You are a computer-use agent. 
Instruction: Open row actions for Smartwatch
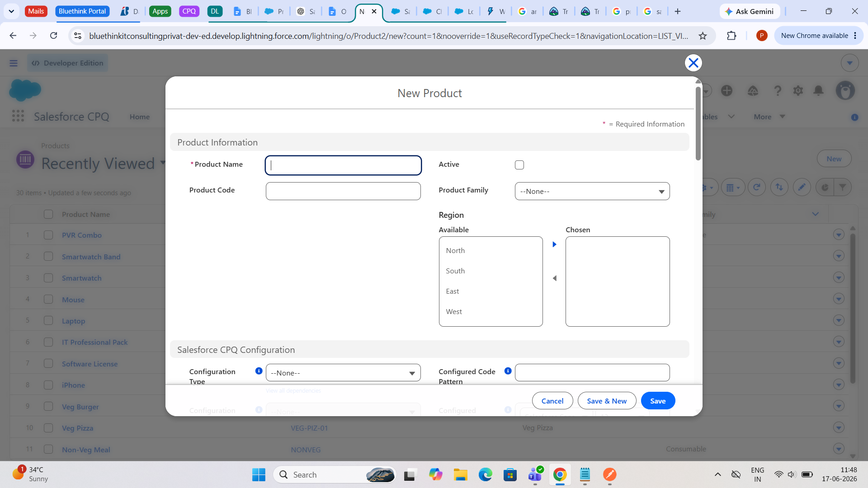pyautogui.click(x=839, y=277)
